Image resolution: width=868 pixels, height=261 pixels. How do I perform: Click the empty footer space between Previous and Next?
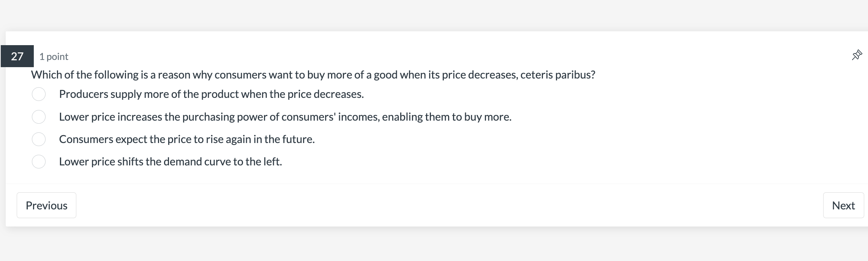tap(448, 205)
